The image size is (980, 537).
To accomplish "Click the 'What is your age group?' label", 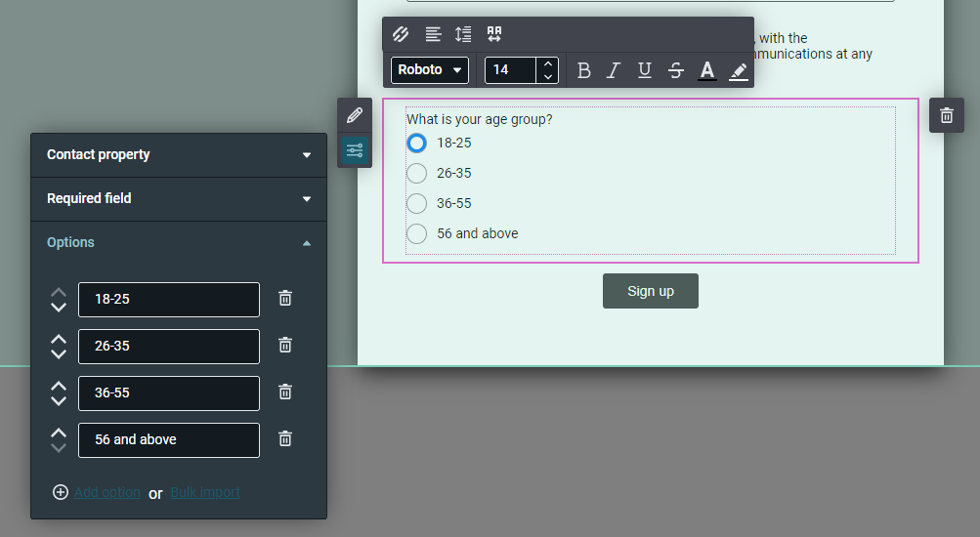I will click(x=480, y=119).
